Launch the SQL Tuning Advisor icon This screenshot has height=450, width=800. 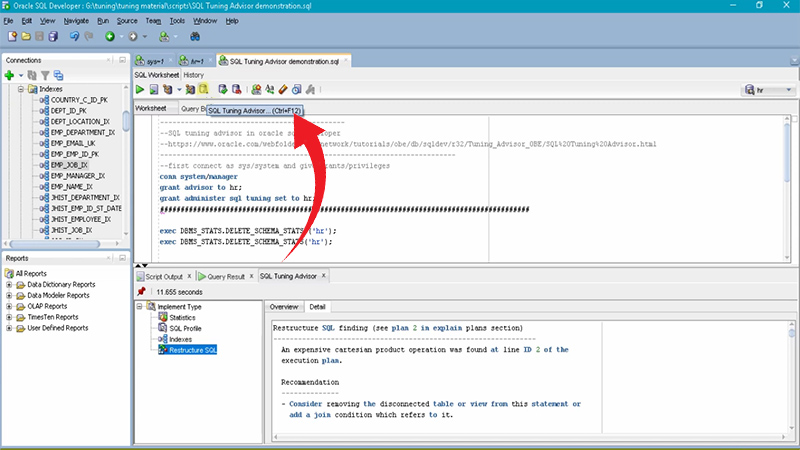coord(204,90)
